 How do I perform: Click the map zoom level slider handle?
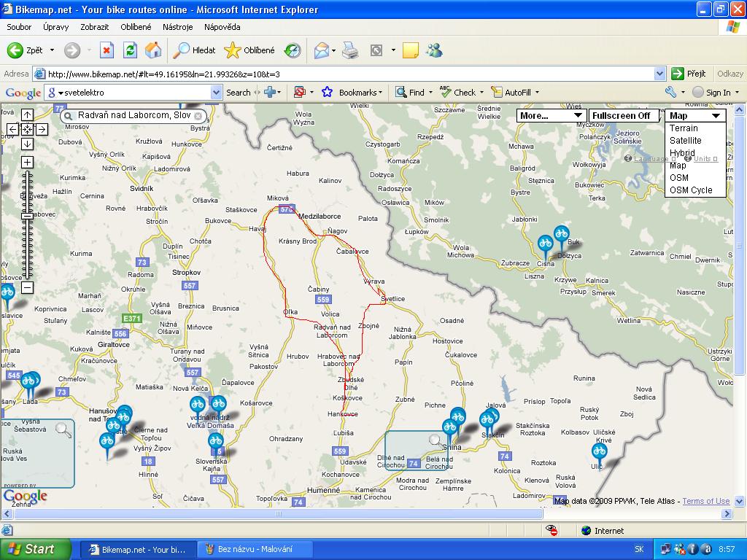(27, 217)
